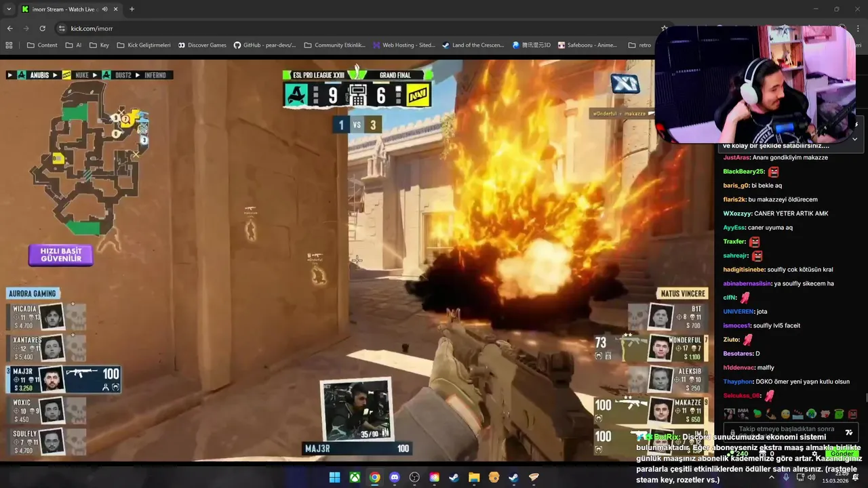Click username UNIVEREN in chat
This screenshot has width=868, height=488.
click(738, 312)
